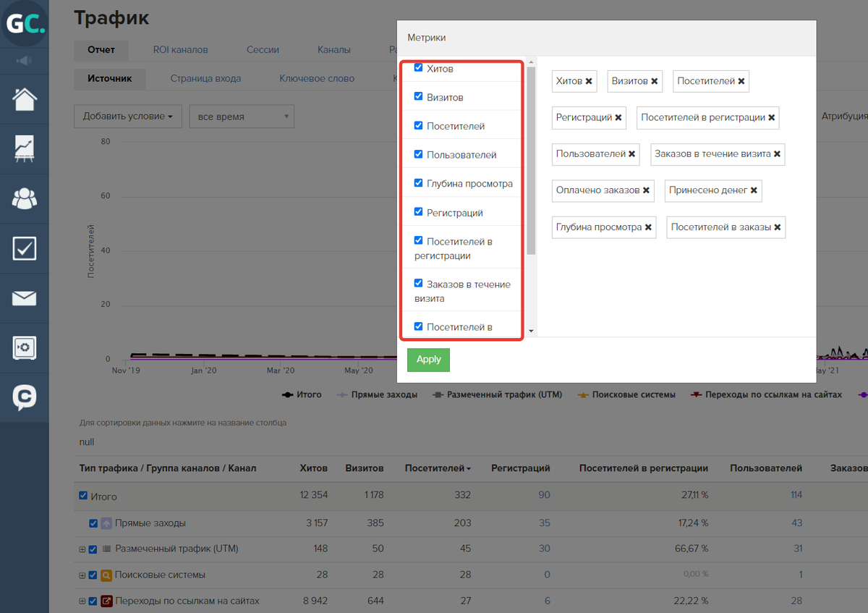Remove the Посетителей metric tag

click(x=741, y=82)
